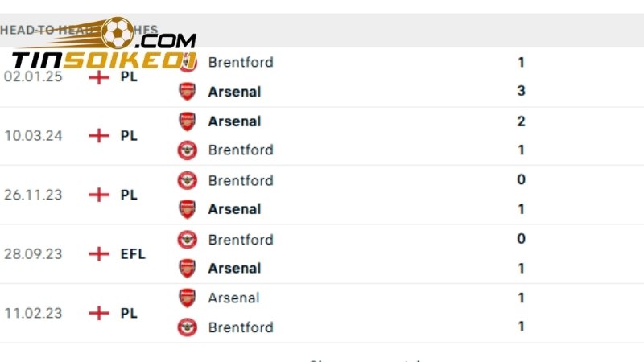Screen dimensions: 644x362
Task: Select Arsenal crest in the 10.03.24 match
Action: pyautogui.click(x=187, y=121)
